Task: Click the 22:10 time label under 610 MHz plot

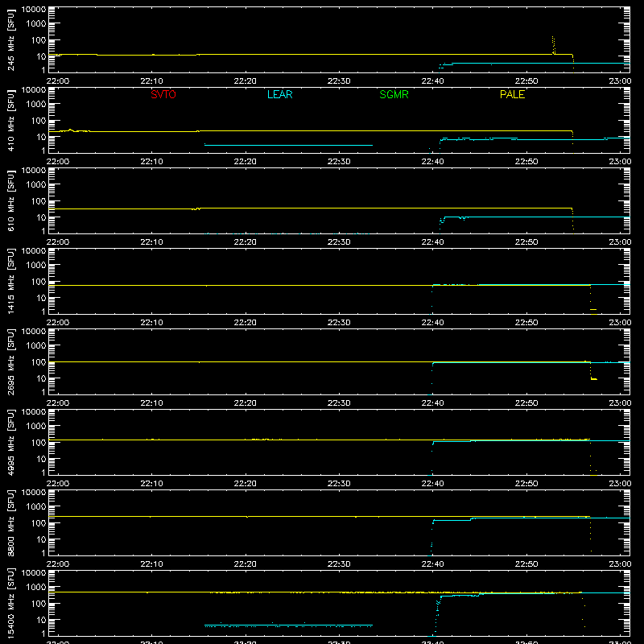Action: [x=151, y=242]
